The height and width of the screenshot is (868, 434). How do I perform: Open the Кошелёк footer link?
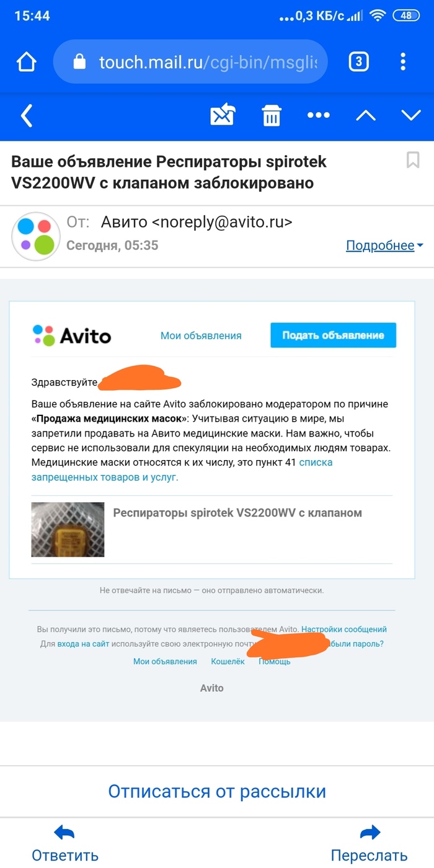click(228, 662)
